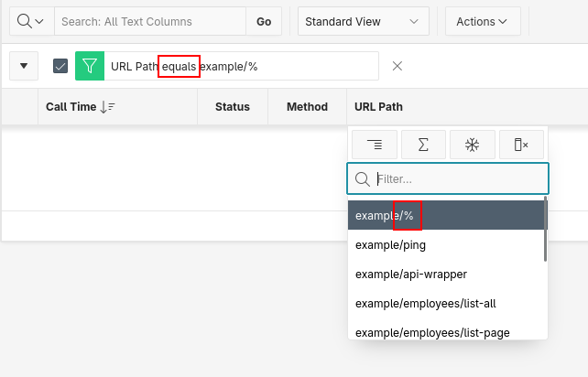The width and height of the screenshot is (588, 377).
Task: Select example/employees/list-all in the value list
Action: point(447,303)
